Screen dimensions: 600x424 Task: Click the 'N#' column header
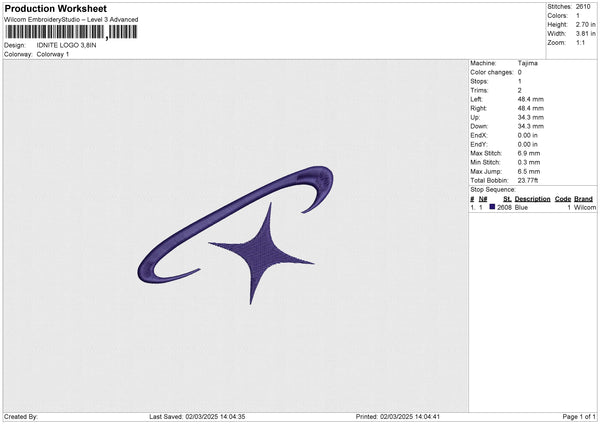click(483, 199)
